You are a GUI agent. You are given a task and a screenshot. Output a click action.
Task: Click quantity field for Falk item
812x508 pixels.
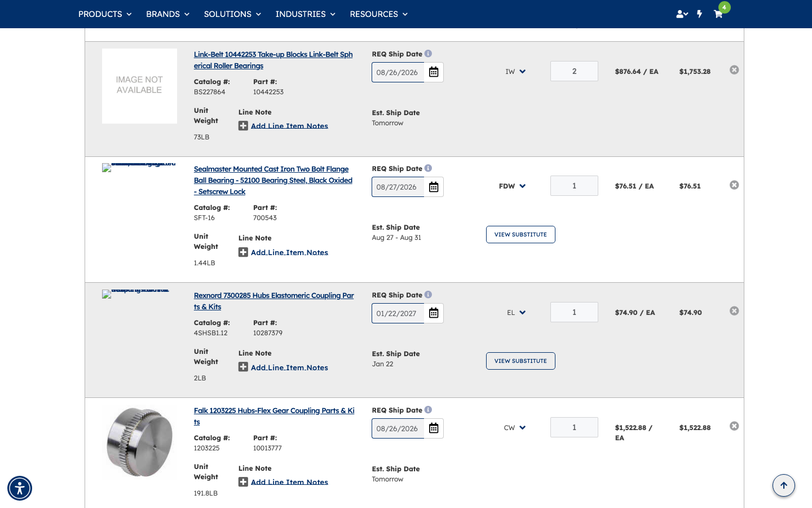[x=574, y=427]
